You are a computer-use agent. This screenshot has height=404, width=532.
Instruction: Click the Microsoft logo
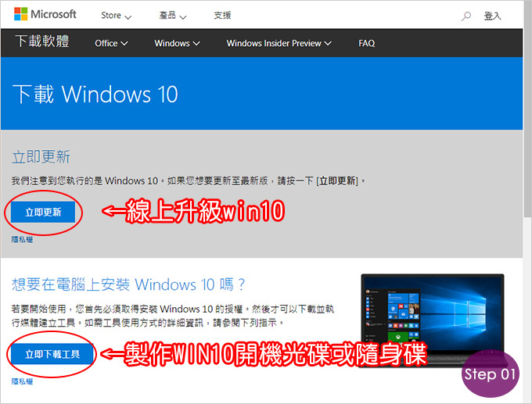(45, 14)
